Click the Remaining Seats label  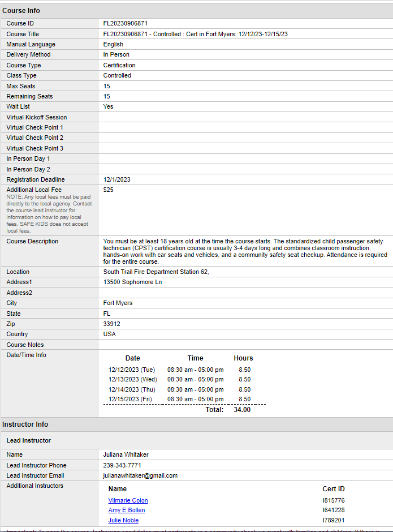click(x=29, y=96)
